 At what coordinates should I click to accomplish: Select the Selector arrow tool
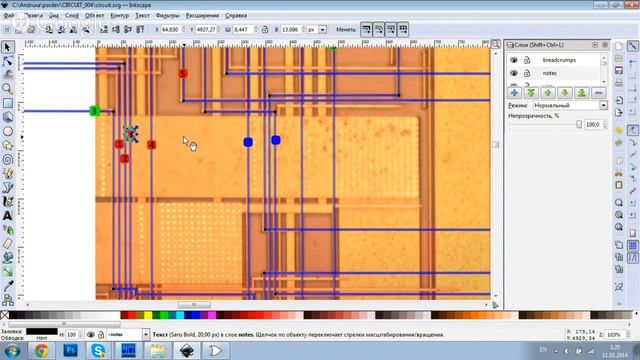pyautogui.click(x=7, y=47)
